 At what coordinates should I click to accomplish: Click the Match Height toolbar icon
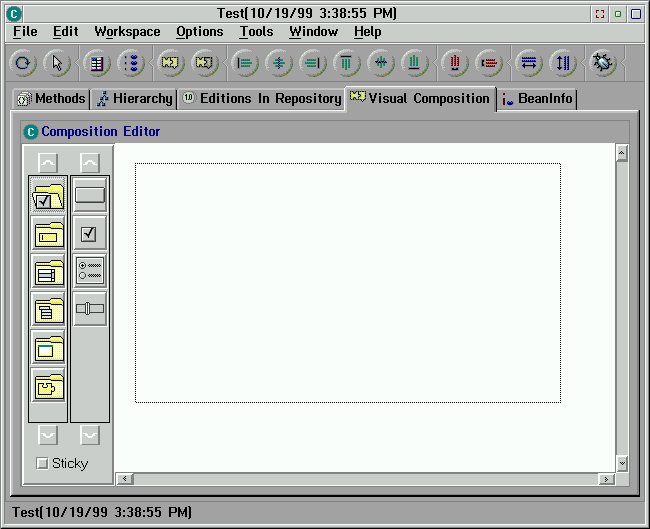563,63
